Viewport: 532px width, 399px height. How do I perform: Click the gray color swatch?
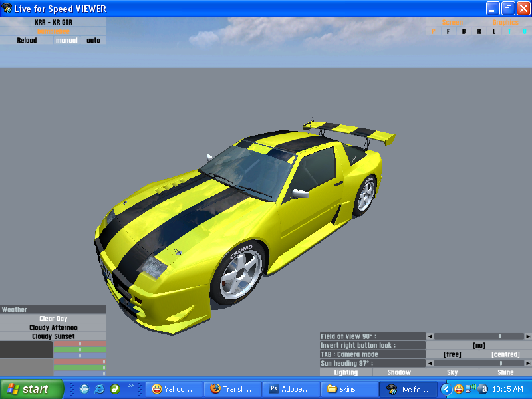pyautogui.click(x=27, y=367)
